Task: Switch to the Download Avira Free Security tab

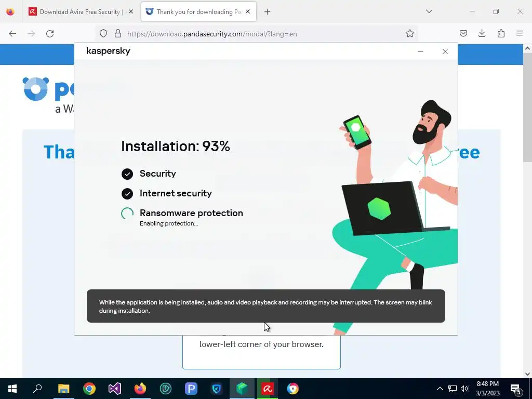Action: click(82, 12)
